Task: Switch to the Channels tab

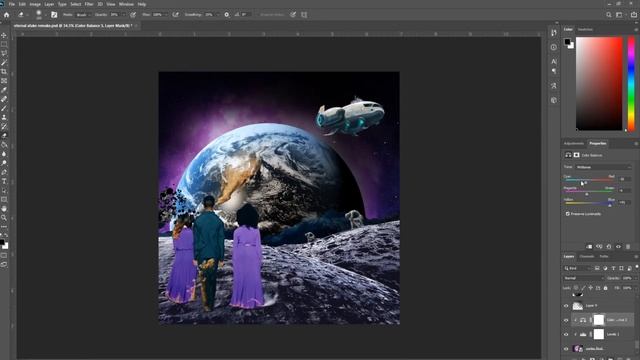Action: coord(587,256)
